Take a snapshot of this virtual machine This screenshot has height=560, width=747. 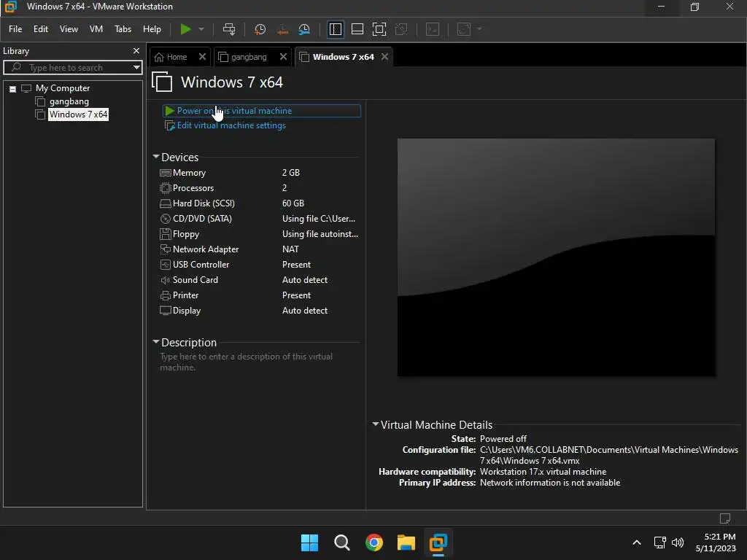tap(260, 29)
